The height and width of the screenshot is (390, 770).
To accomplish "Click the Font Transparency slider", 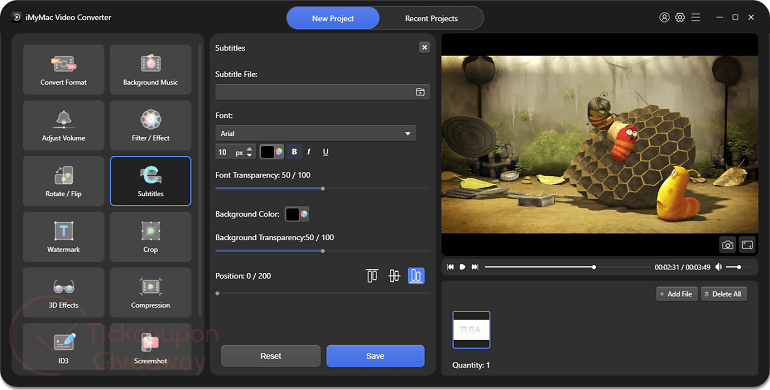I will tap(323, 188).
